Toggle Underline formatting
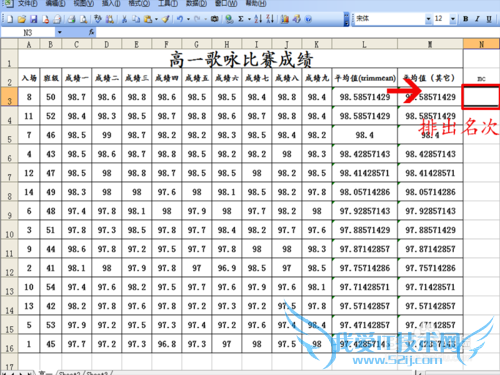 point(489,19)
